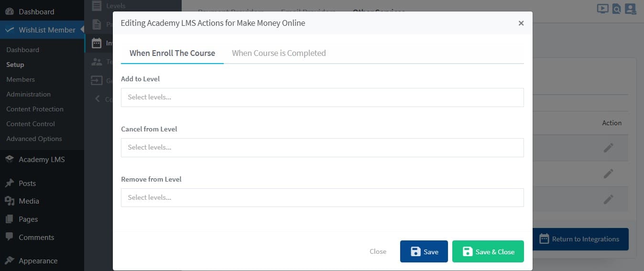The height and width of the screenshot is (271, 644).
Task: Click the page document icon in setup sidebar
Action: click(97, 24)
